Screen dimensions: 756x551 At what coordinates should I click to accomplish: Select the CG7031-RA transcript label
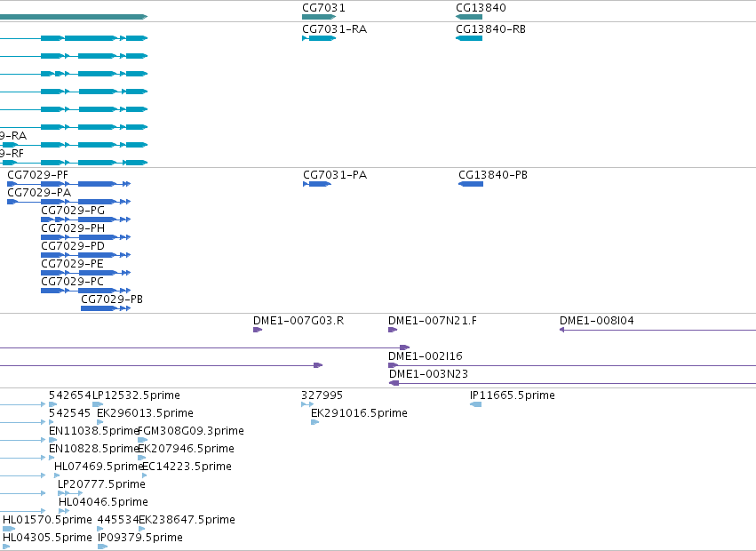coord(335,29)
